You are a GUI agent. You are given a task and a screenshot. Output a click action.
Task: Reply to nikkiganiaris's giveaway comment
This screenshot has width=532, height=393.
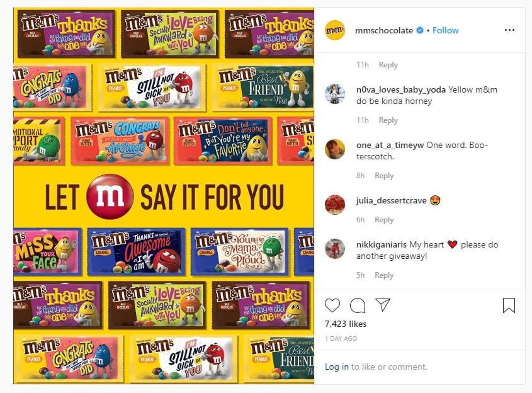click(384, 275)
